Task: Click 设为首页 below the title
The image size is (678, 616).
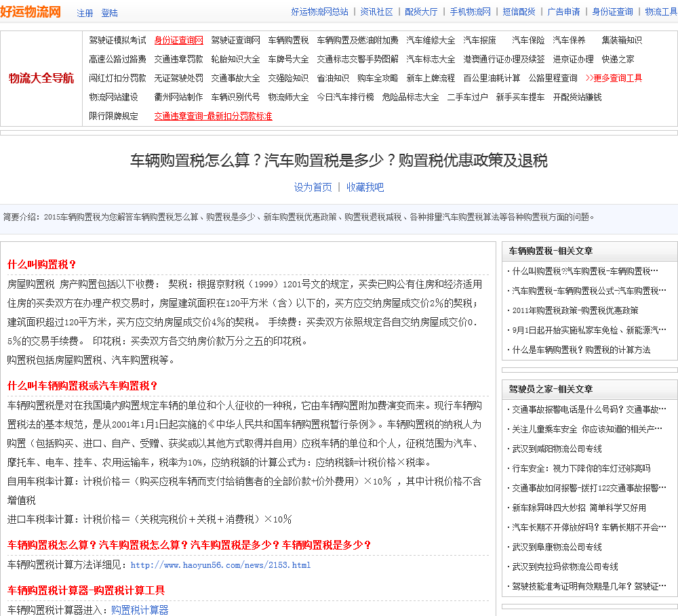Action: 313,187
